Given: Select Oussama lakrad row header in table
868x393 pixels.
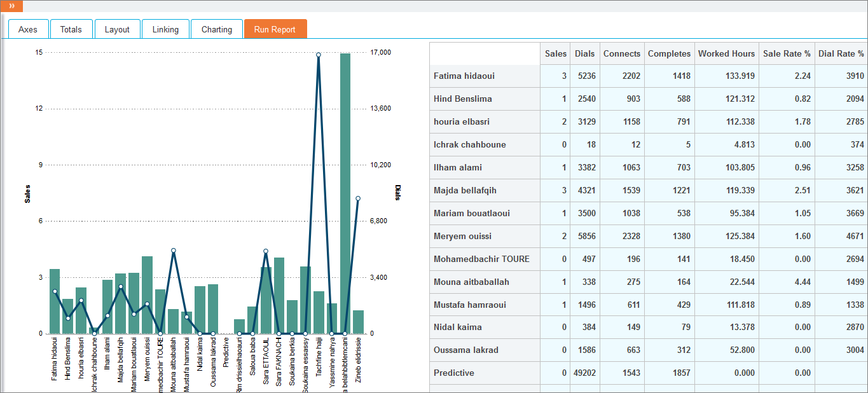Looking at the screenshot, I should pos(485,350).
